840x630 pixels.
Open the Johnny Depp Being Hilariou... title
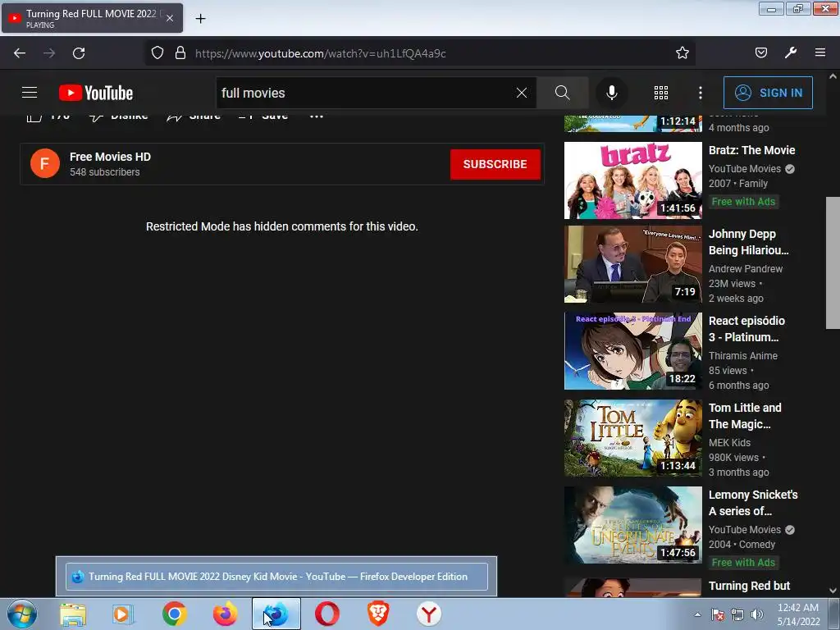click(x=748, y=242)
